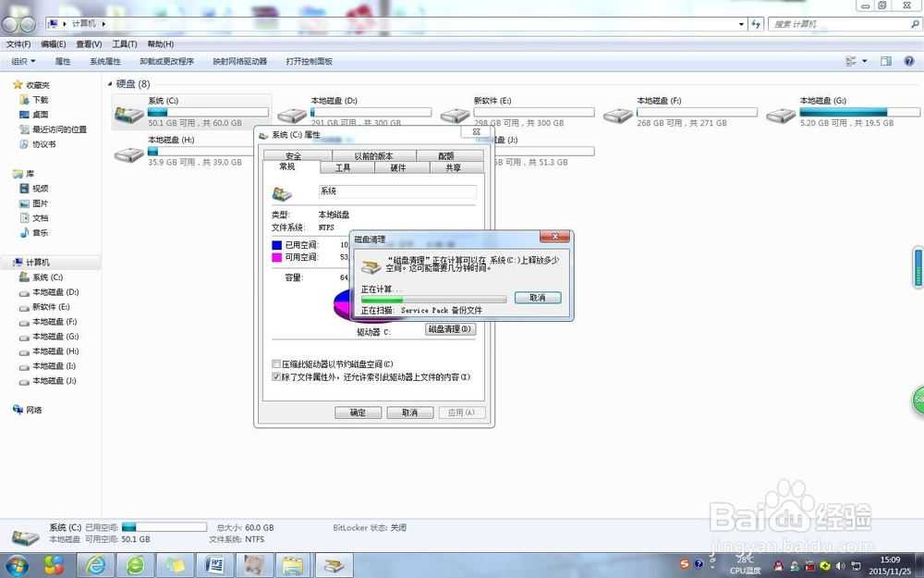Select the 本地磁盘 (D:) drive icon
The width and height of the screenshot is (924, 578).
[x=292, y=115]
